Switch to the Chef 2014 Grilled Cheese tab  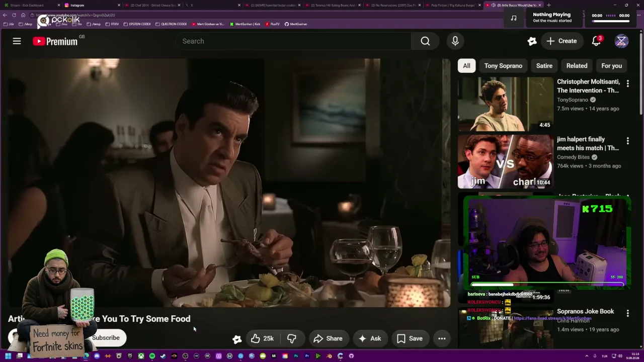pos(153,5)
